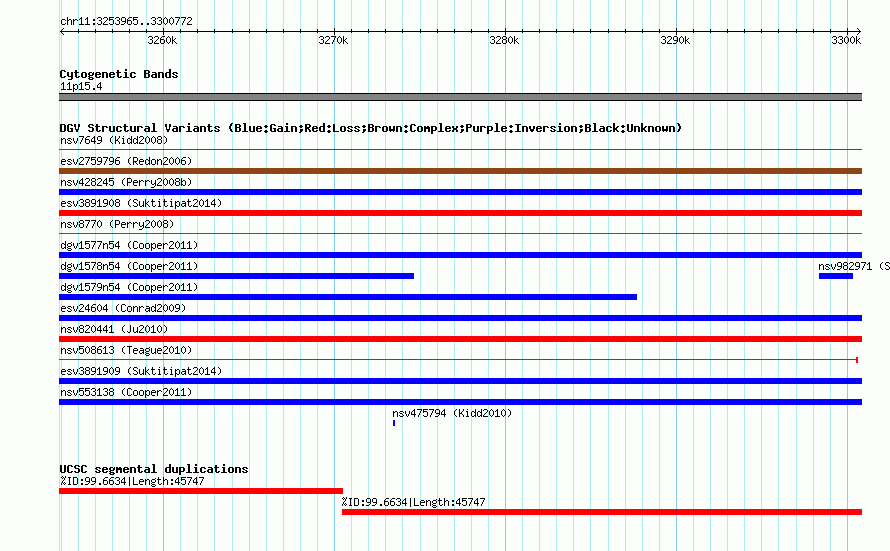
Task: Click the chr11:3253965..3300772 coordinate label
Action: coord(127,21)
